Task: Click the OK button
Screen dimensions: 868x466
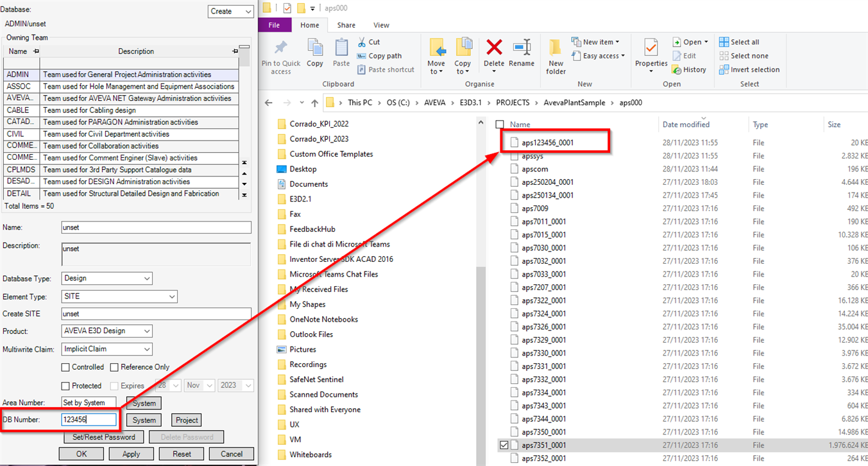Action: [x=81, y=454]
